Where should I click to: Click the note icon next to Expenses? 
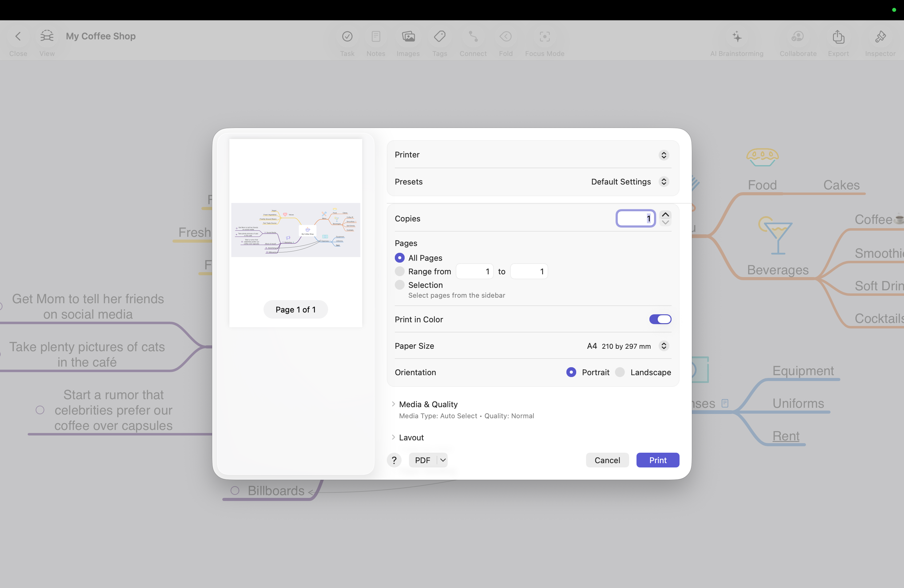[x=725, y=403]
